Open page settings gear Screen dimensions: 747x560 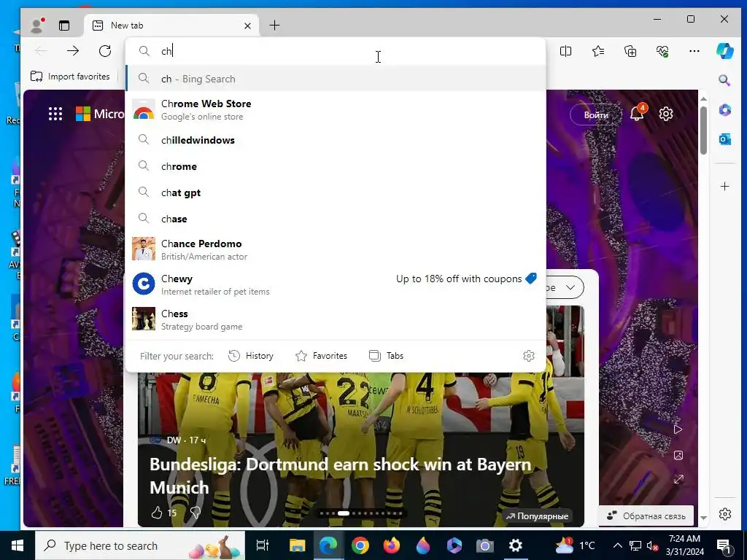[x=665, y=114]
